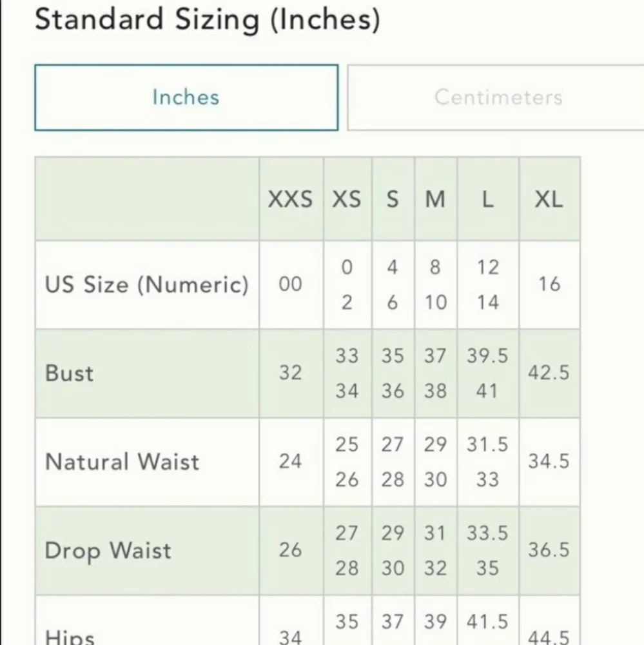Click the L size column header
This screenshot has height=645, width=644.
pyautogui.click(x=487, y=199)
